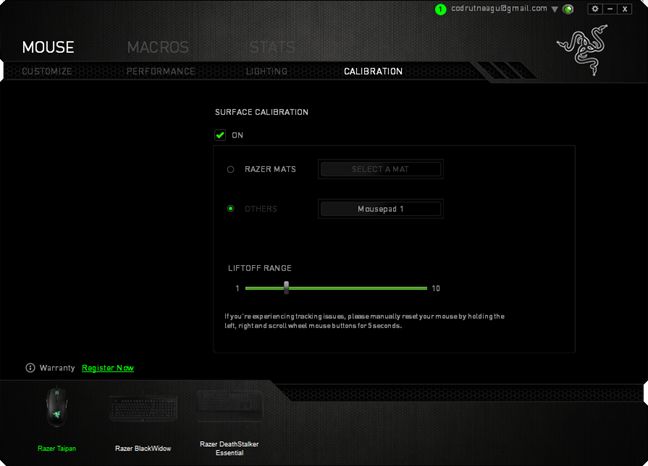Click the Warranty label text

pyautogui.click(x=57, y=368)
